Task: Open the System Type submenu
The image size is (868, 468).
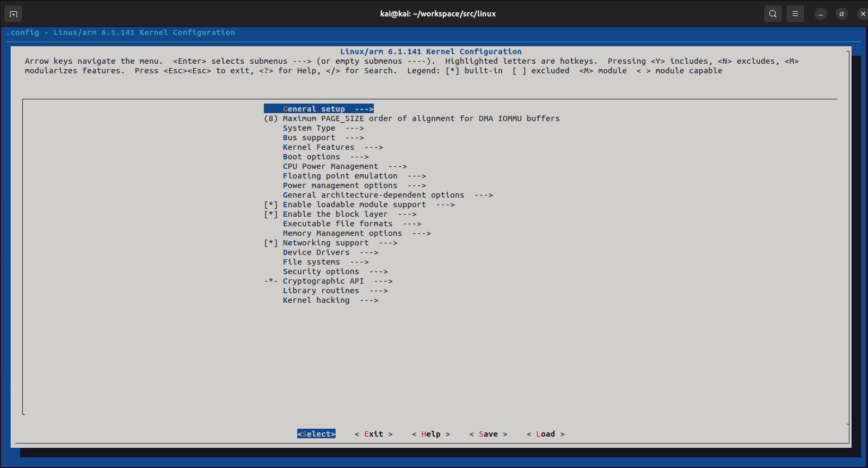Action: pos(323,128)
